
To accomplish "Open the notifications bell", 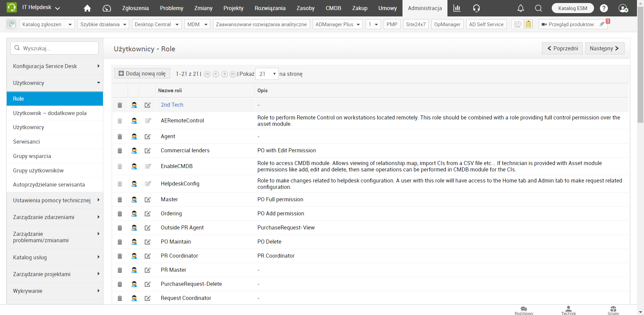I will (520, 8).
